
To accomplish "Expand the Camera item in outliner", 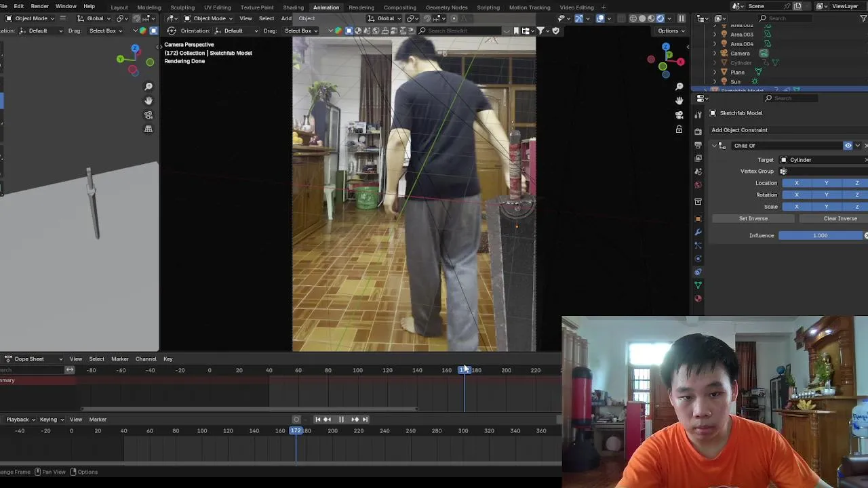I will click(714, 53).
